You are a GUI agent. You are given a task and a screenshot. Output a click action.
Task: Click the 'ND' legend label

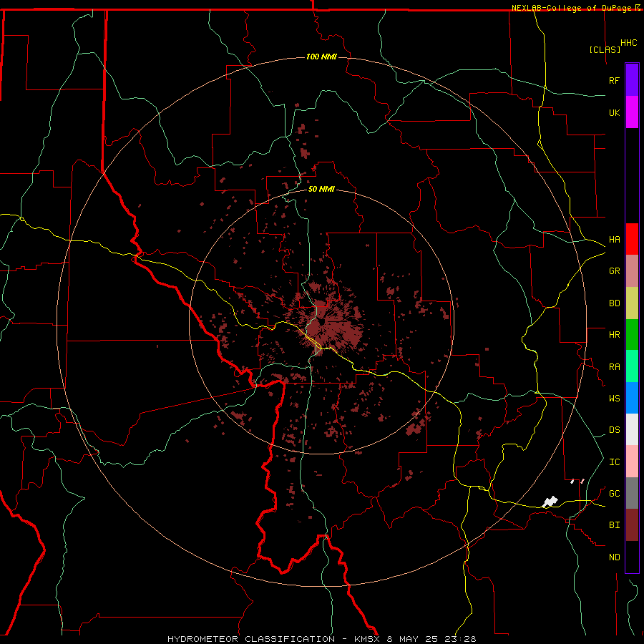pos(615,557)
